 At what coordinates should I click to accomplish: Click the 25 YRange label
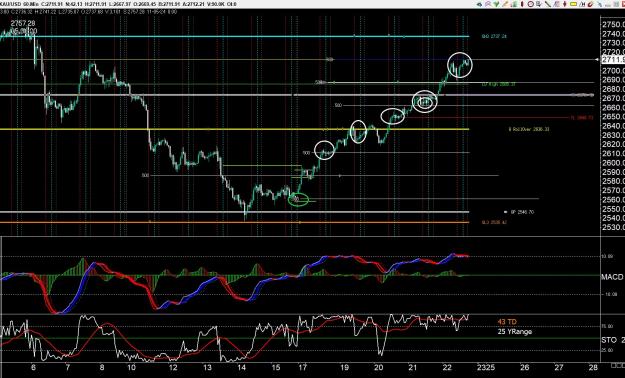[x=515, y=331]
